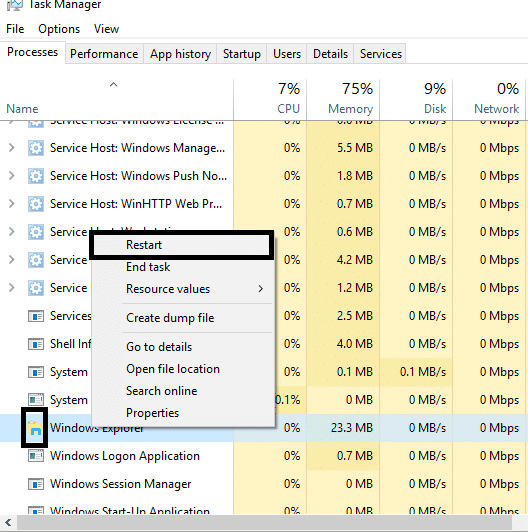Image resolution: width=528 pixels, height=532 pixels.
Task: Switch to the App history tab
Action: coord(180,54)
